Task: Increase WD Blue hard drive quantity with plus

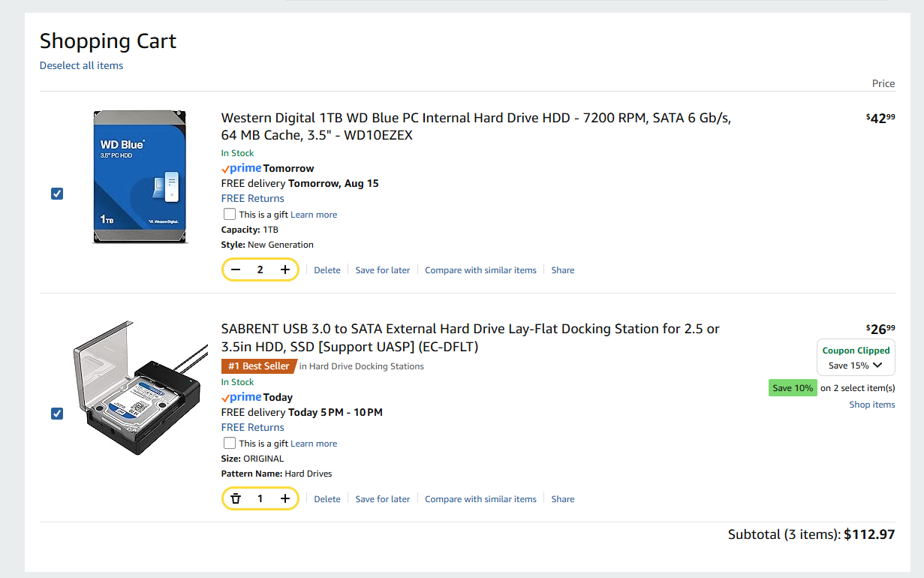Action: click(285, 269)
